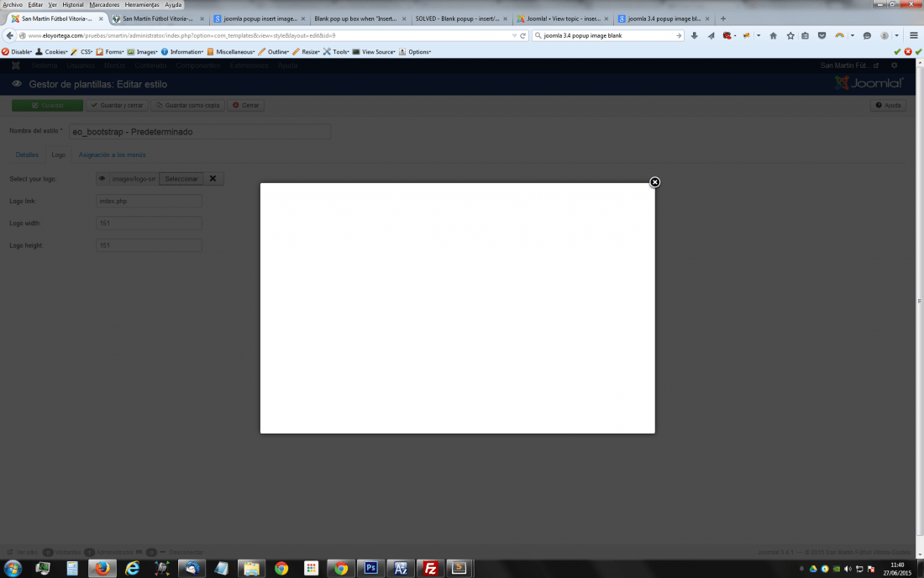Image resolution: width=924 pixels, height=578 pixels.
Task: Click the Logo width input field
Action: click(149, 223)
